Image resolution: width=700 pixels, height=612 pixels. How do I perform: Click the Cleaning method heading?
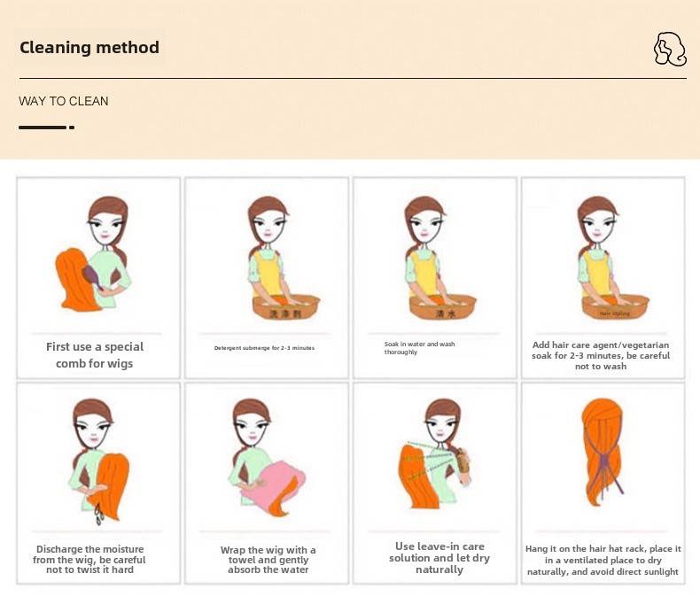click(89, 47)
